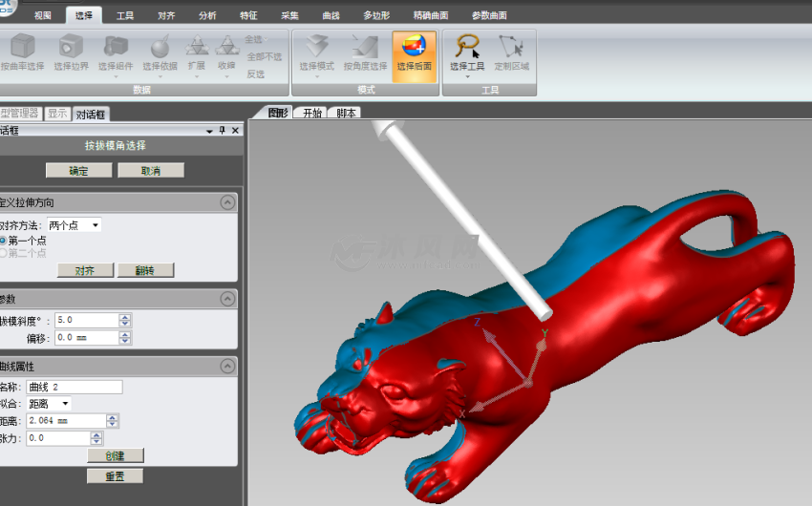Select the 第二个点 radio button
Viewport: 812px width, 506px height.
point(4,253)
